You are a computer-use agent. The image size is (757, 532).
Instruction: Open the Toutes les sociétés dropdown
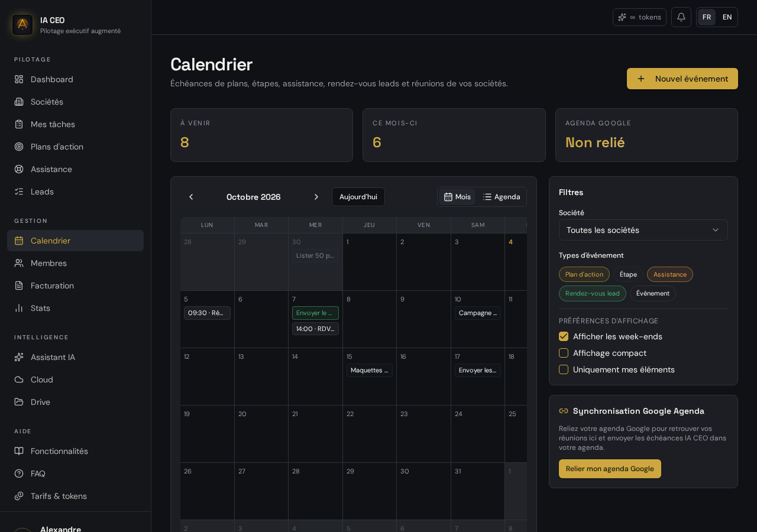643,230
